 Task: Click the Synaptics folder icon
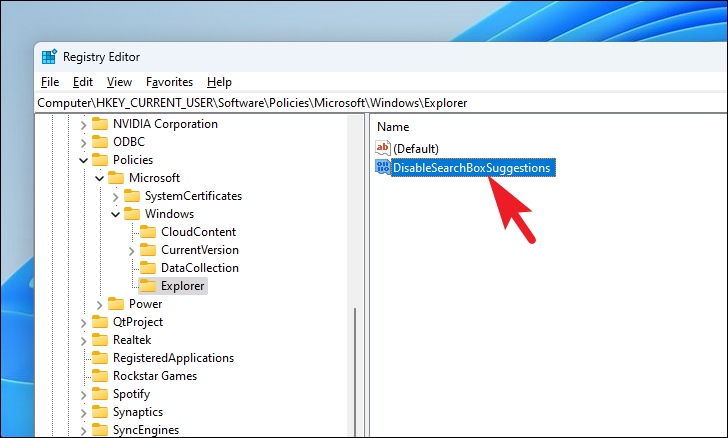point(100,412)
